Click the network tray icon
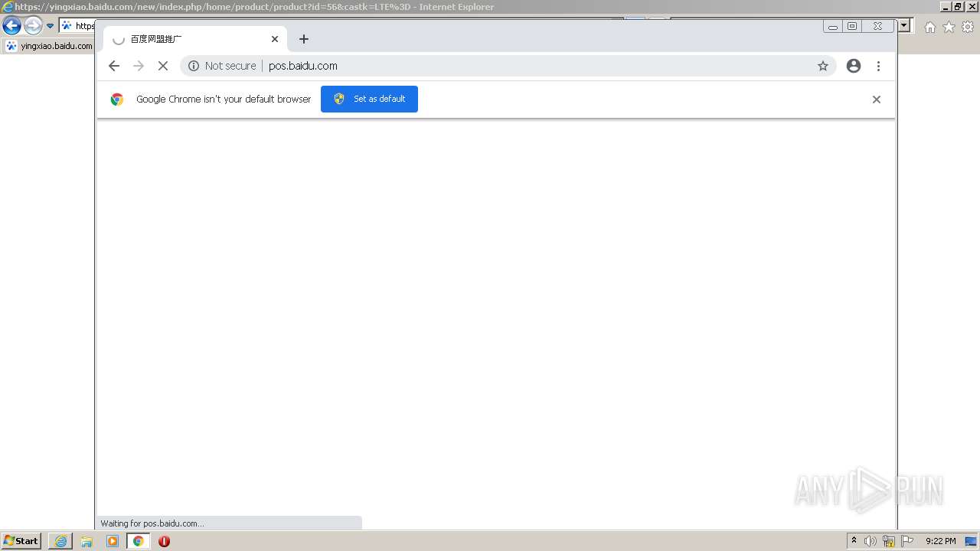This screenshot has width=980, height=551. [889, 541]
